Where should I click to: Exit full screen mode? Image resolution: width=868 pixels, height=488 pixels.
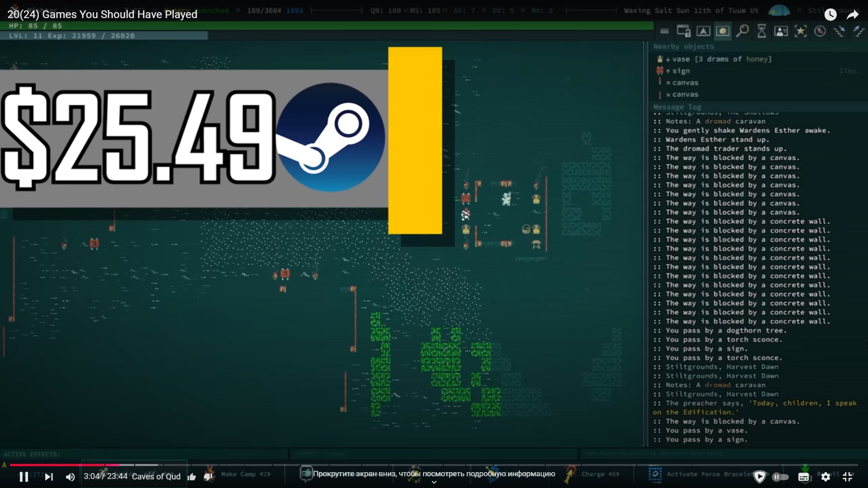point(848,477)
